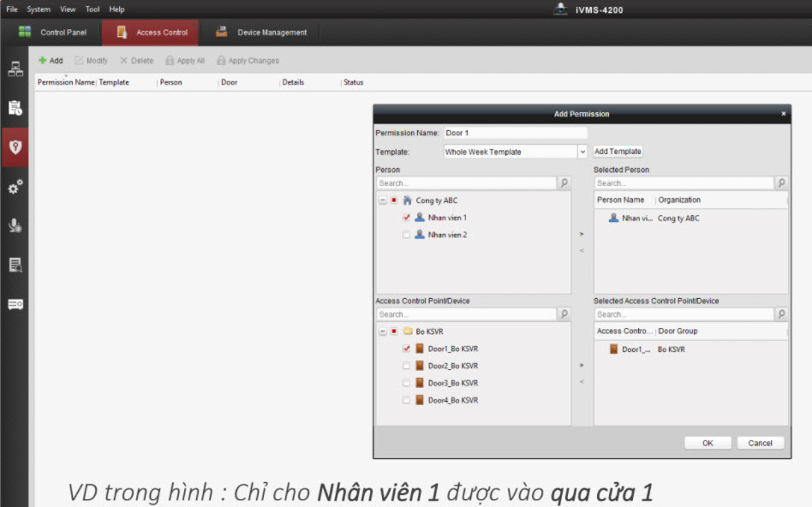This screenshot has height=507, width=812.
Task: Collapse the Cong ty ABC tree node
Action: tap(382, 200)
